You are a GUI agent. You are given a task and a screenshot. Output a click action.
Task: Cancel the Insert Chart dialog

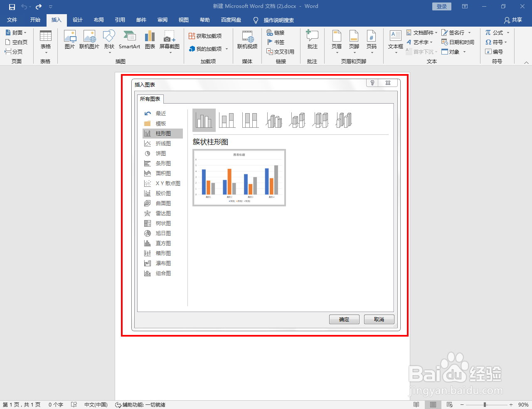[379, 319]
